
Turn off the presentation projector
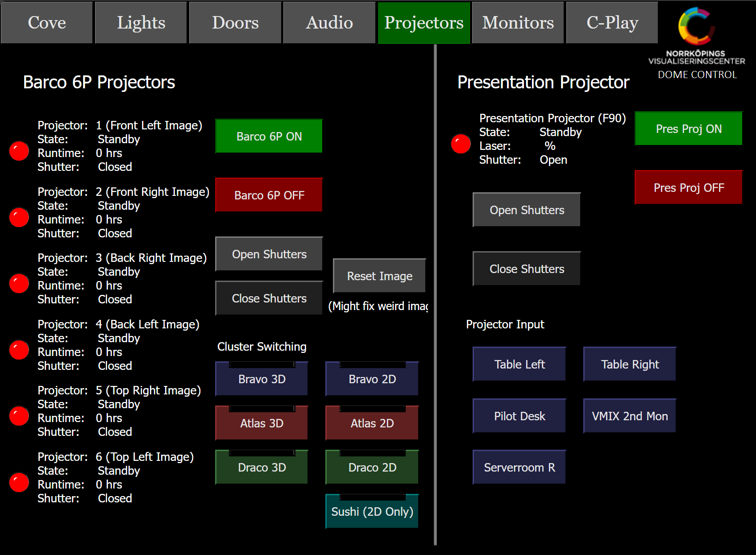[x=689, y=187]
